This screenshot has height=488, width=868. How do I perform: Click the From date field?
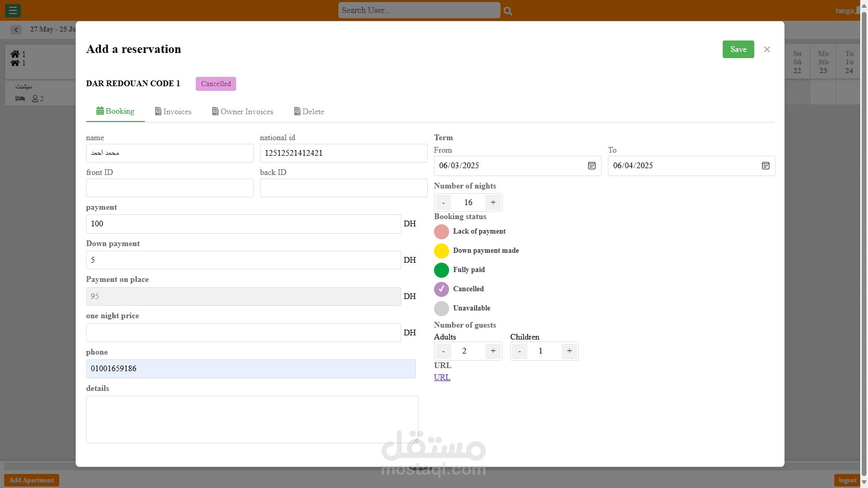pyautogui.click(x=518, y=166)
